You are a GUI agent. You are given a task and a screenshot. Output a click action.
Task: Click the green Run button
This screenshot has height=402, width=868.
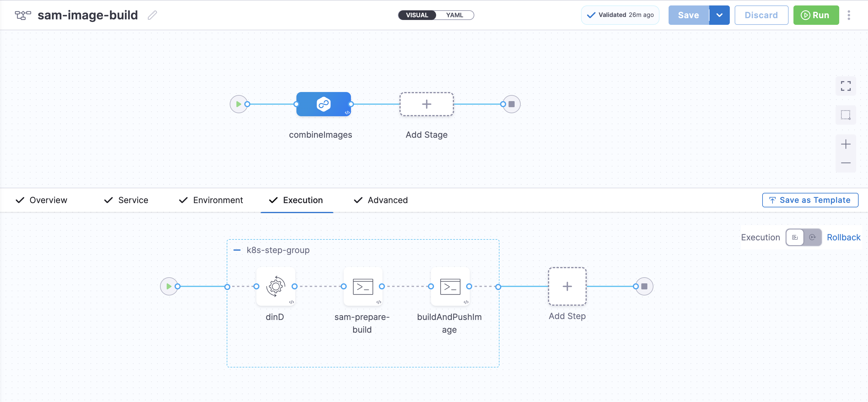(816, 15)
